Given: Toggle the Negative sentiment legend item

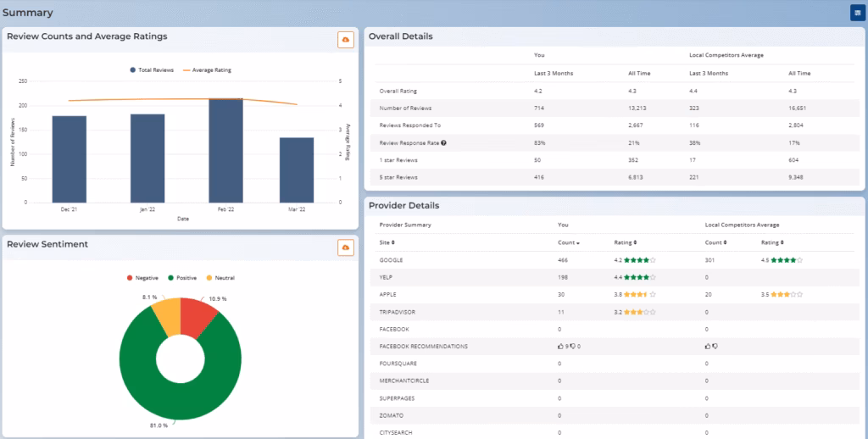Looking at the screenshot, I should click(144, 277).
